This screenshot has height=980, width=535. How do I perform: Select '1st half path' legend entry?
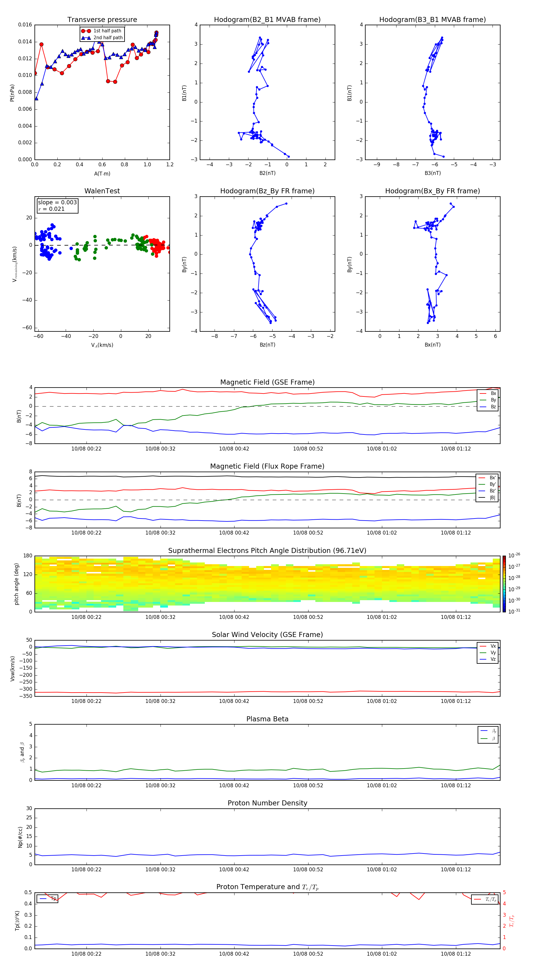point(101,31)
